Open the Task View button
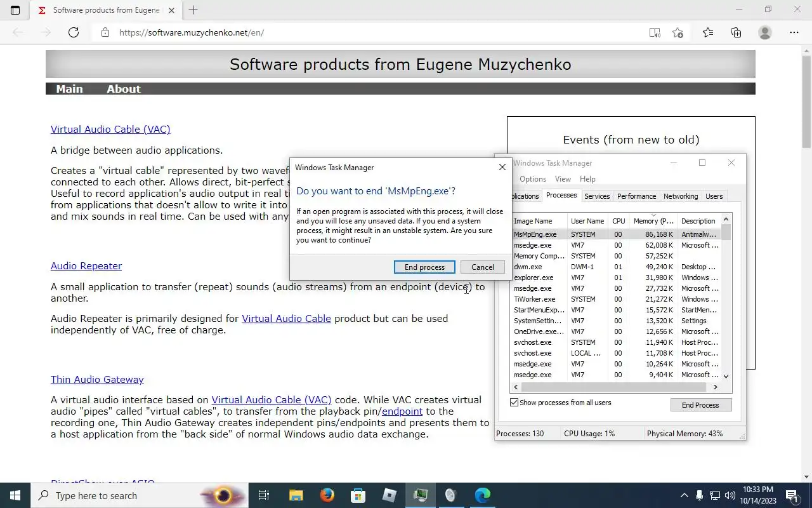The height and width of the screenshot is (508, 812). (x=264, y=495)
